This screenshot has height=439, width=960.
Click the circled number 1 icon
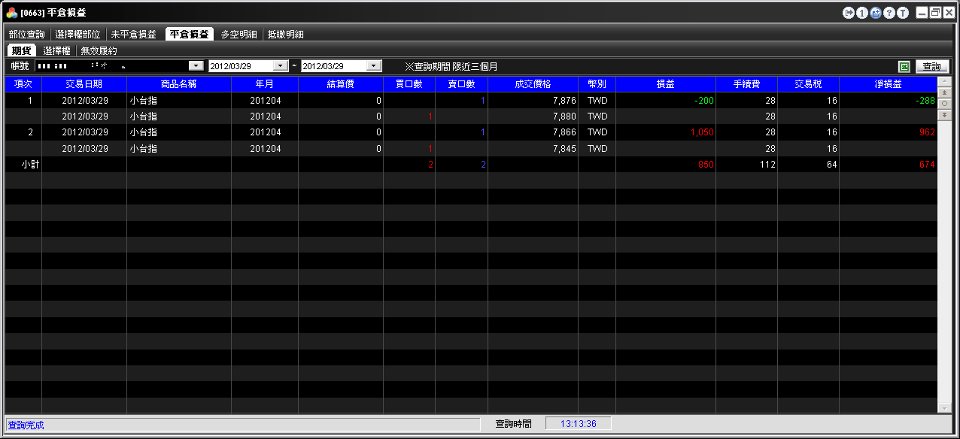click(x=862, y=13)
